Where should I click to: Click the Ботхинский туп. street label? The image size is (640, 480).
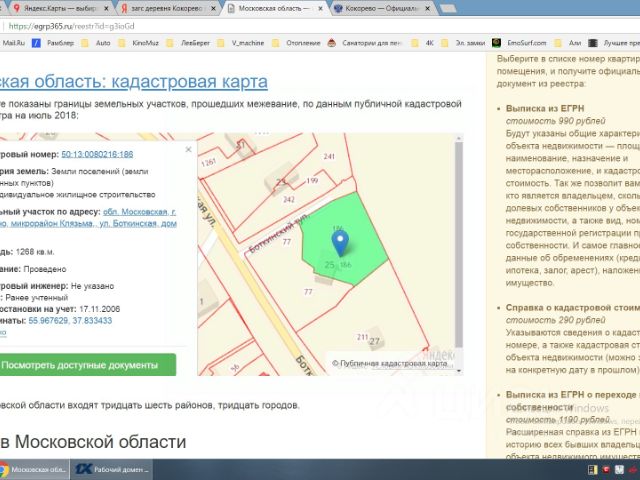point(278,232)
